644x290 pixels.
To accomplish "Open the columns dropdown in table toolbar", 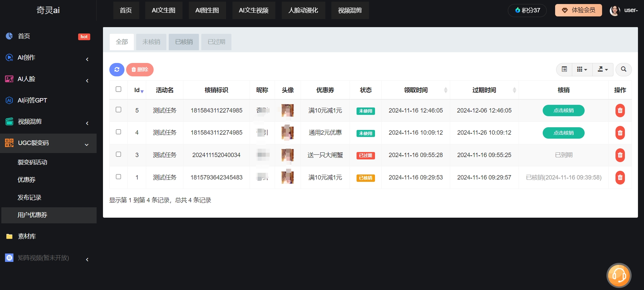I will [x=582, y=69].
